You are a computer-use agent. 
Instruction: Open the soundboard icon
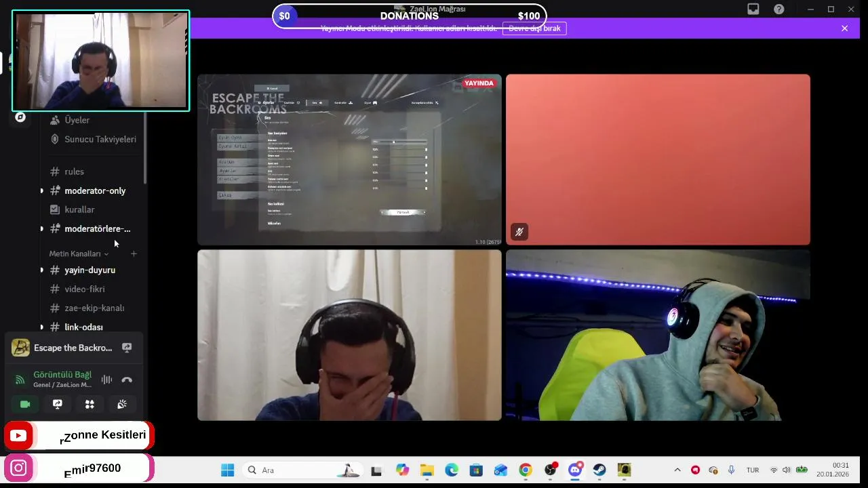pos(122,404)
